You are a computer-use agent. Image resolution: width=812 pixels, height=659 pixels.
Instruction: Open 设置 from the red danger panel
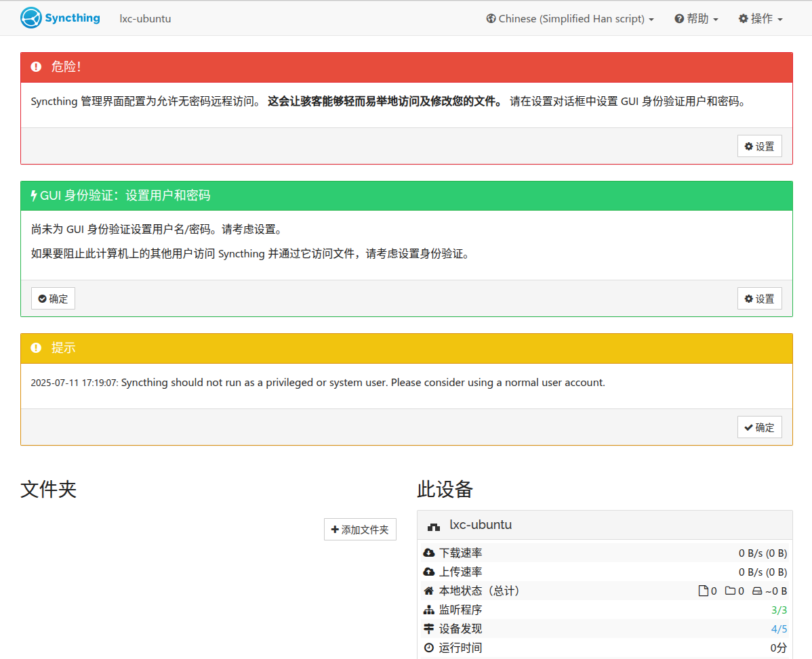pos(759,146)
